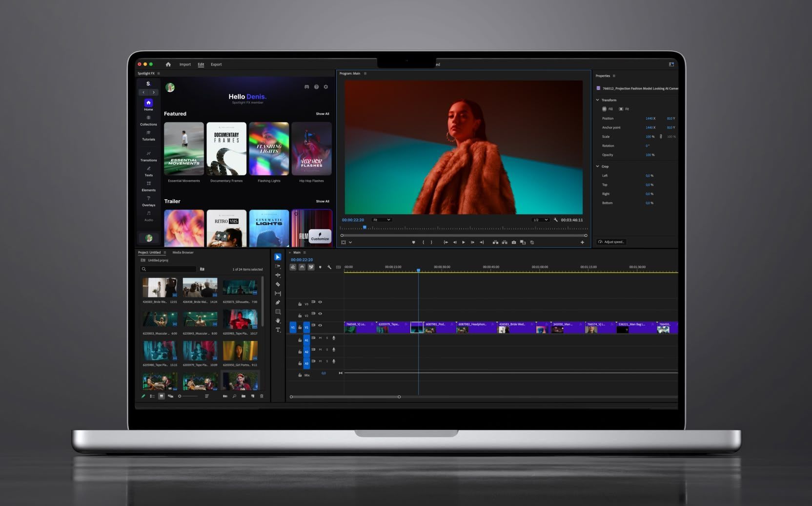Click the Export Frame camera icon
The width and height of the screenshot is (812, 506).
513,242
